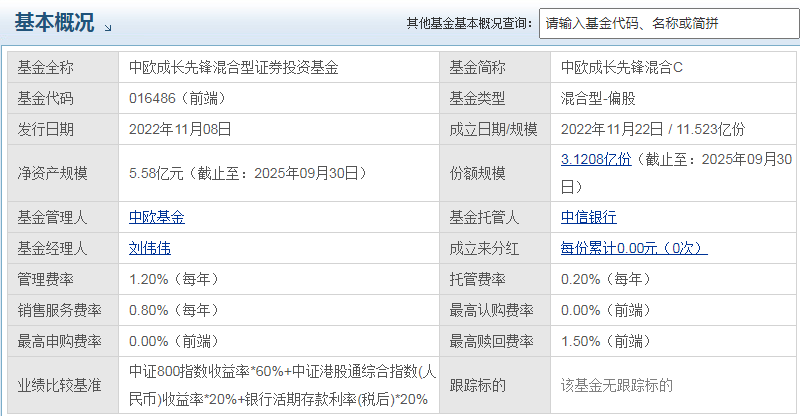Select the 基金类型 label

tap(477, 98)
